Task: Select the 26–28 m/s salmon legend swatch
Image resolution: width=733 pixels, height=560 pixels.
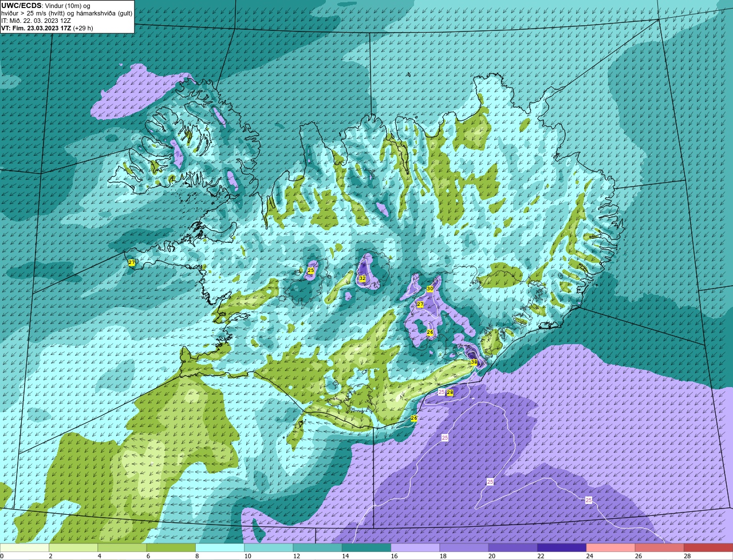Action: pyautogui.click(x=660, y=548)
